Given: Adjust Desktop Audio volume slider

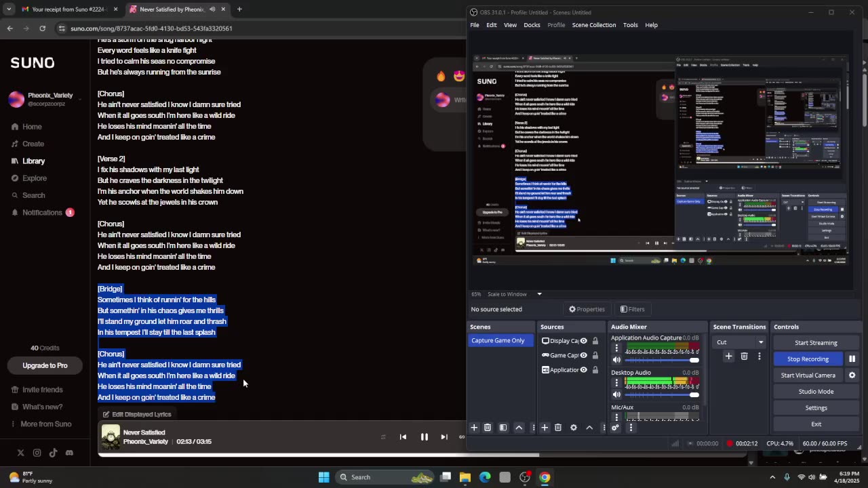Looking at the screenshot, I should (661, 394).
